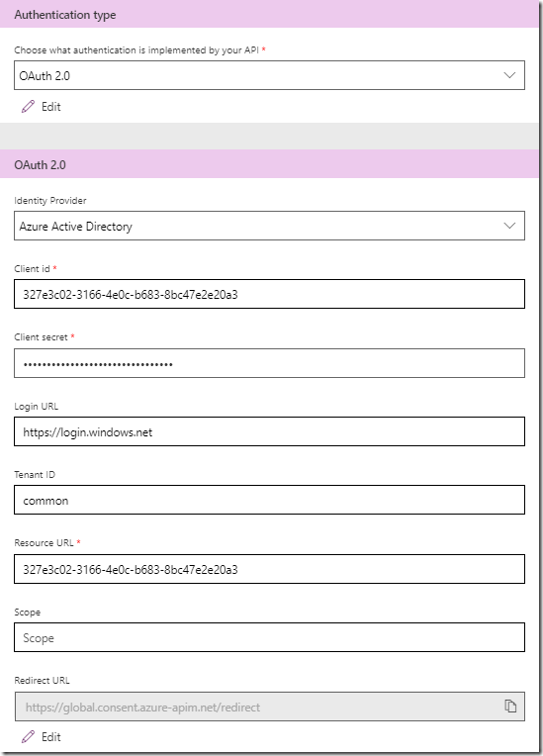Click the empty Scope input field
543x756 pixels.
tap(269, 637)
